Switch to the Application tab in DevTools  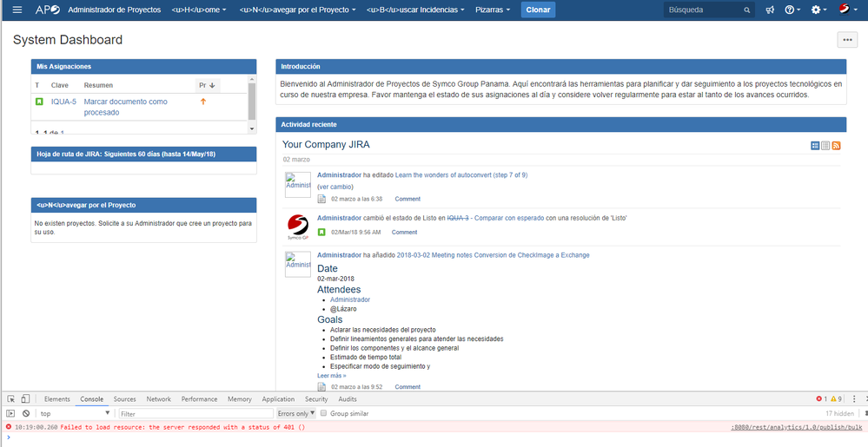[278, 399]
